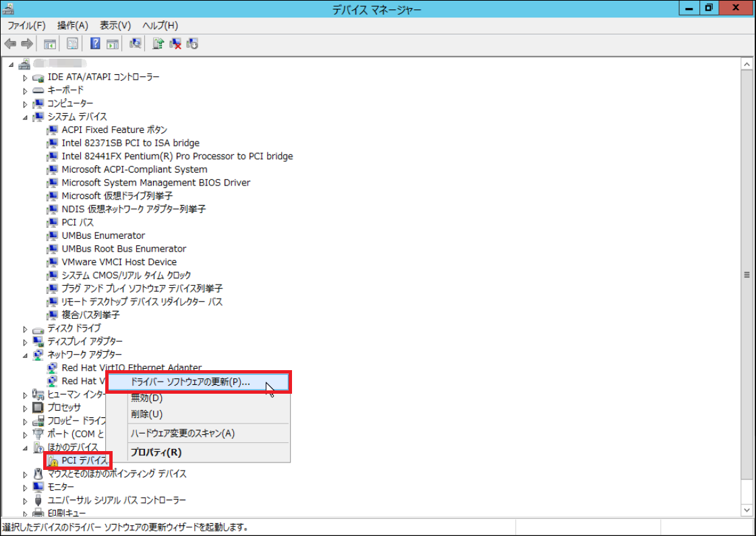Click the vertical scrollbar down arrow
756x536 pixels.
pos(747,510)
